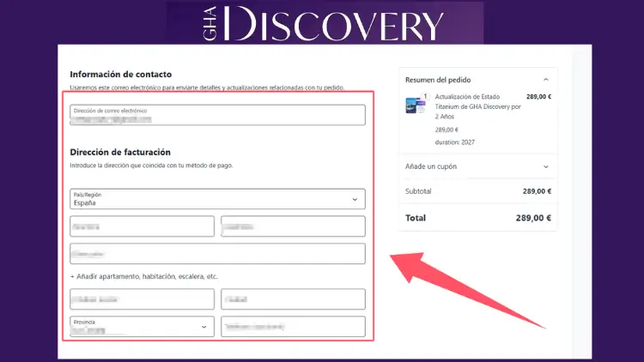The width and height of the screenshot is (644, 362).
Task: Click the quantity badge on product image
Action: pyautogui.click(x=425, y=96)
